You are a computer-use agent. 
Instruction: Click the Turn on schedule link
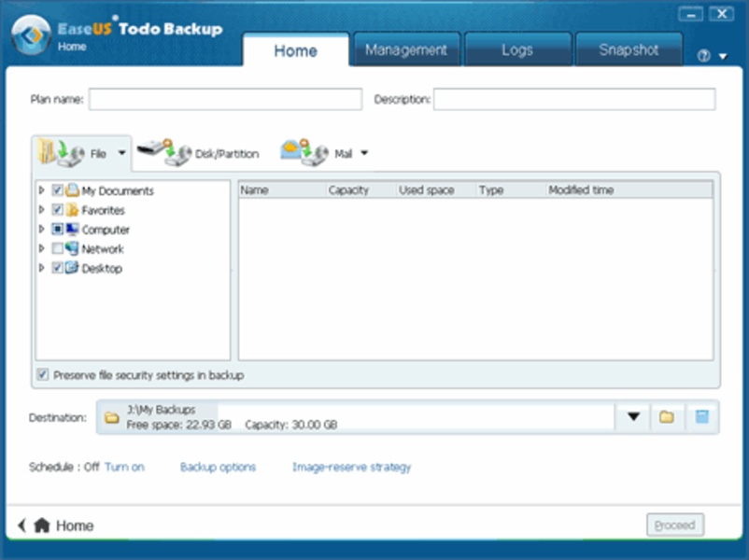point(124,467)
